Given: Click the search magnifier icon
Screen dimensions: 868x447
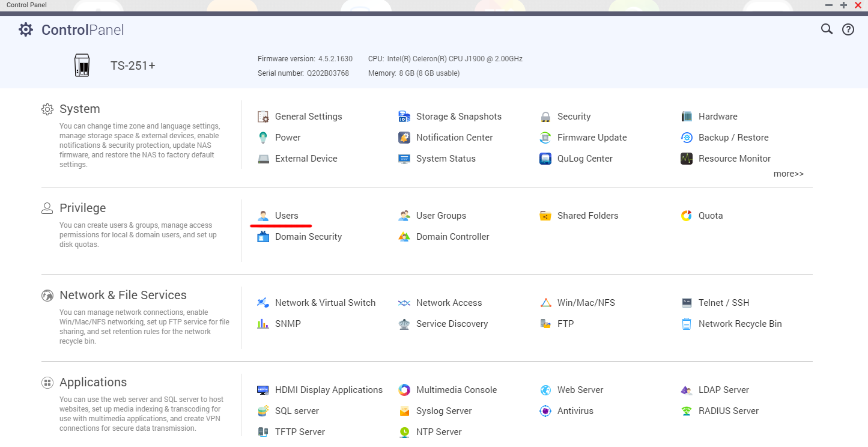Looking at the screenshot, I should pos(827,29).
